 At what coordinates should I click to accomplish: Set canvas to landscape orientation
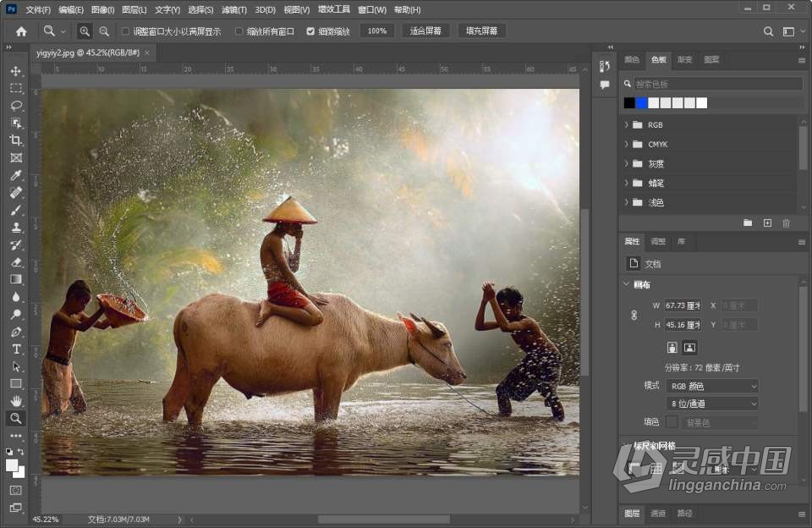click(689, 348)
